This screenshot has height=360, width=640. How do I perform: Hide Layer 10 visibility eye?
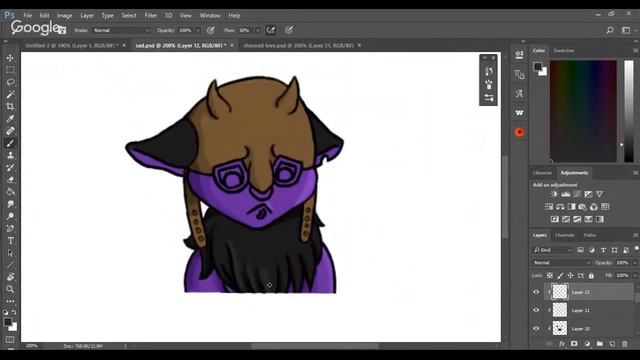tap(536, 328)
